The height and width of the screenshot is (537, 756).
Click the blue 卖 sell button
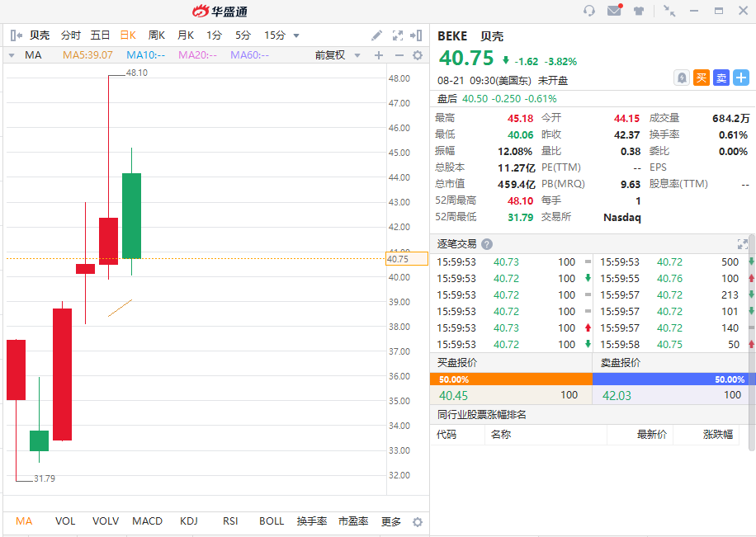click(x=721, y=78)
